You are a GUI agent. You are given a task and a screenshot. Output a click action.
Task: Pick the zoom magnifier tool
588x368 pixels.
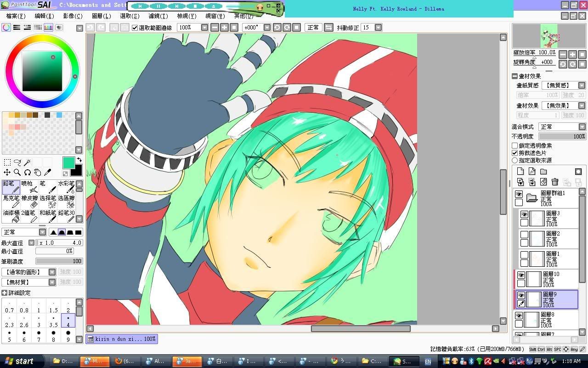tap(17, 172)
